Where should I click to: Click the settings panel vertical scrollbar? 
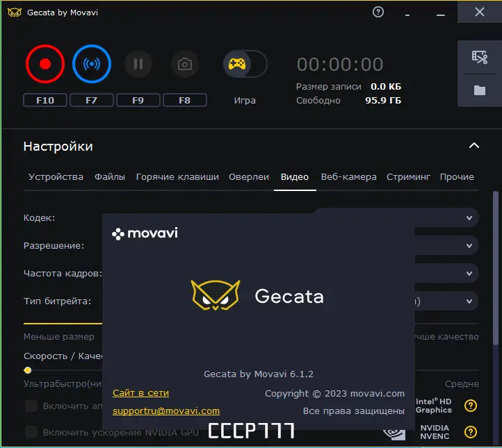pyautogui.click(x=496, y=267)
